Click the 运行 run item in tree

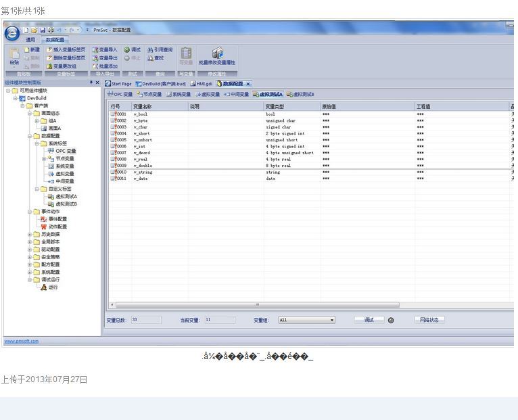(x=53, y=287)
